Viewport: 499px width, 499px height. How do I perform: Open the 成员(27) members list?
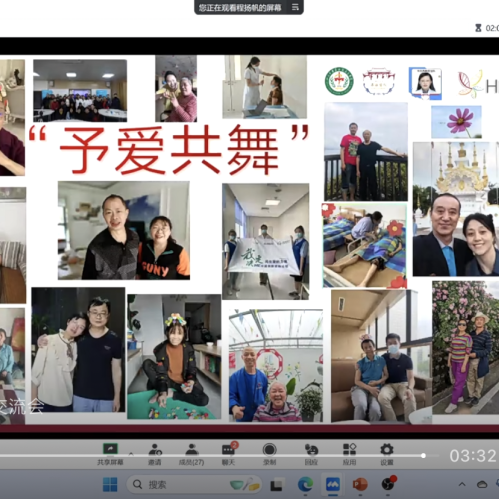coord(191,454)
